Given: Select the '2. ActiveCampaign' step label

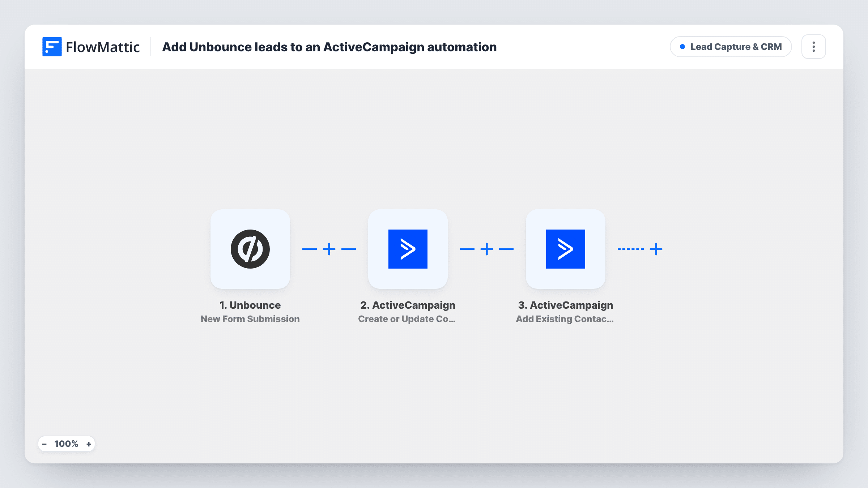Looking at the screenshot, I should coord(408,305).
